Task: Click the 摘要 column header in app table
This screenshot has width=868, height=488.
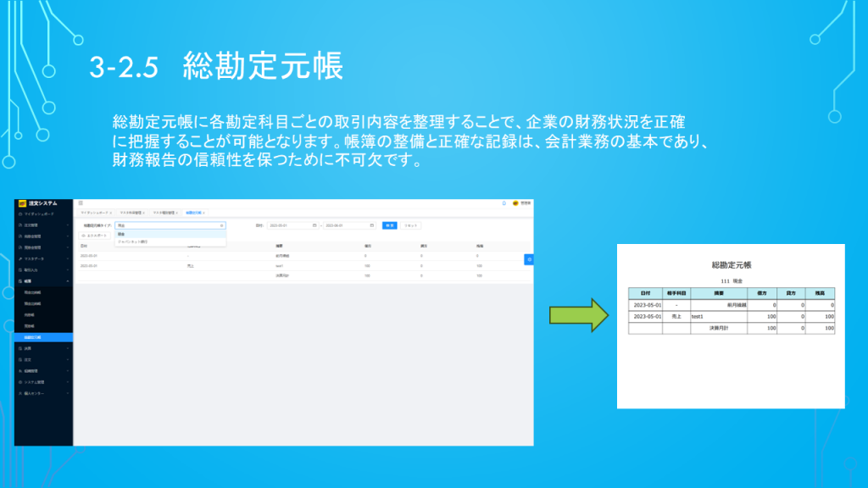Action: tap(279, 247)
